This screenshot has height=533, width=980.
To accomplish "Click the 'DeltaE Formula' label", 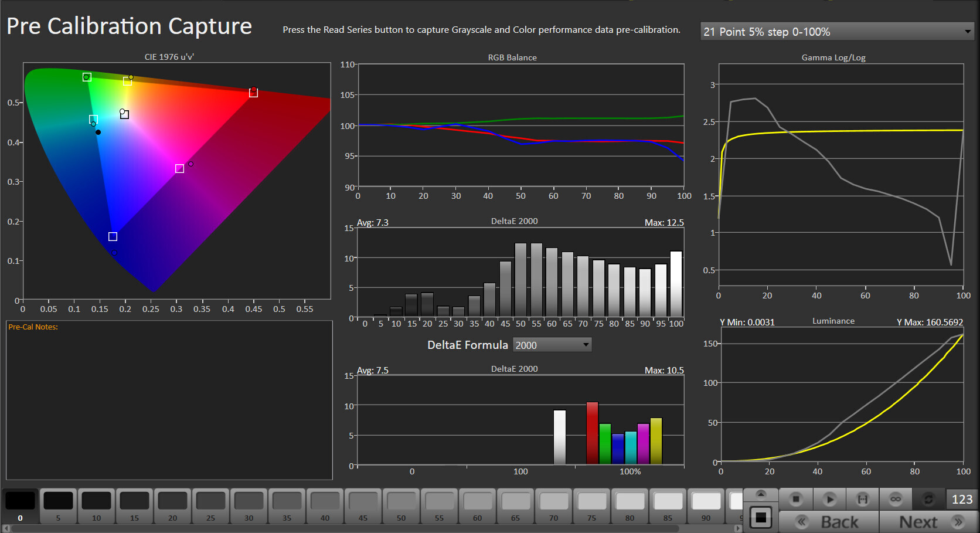I will click(x=468, y=345).
